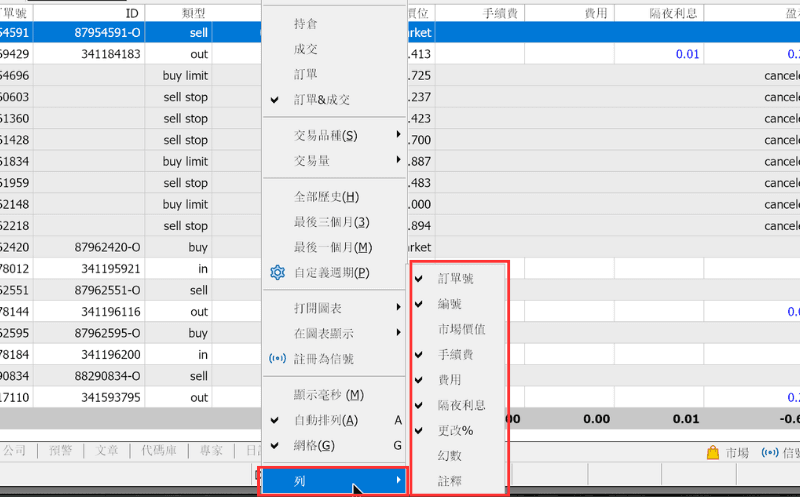Select the row with ID 87962420-O
800x500 pixels.
coord(107,247)
